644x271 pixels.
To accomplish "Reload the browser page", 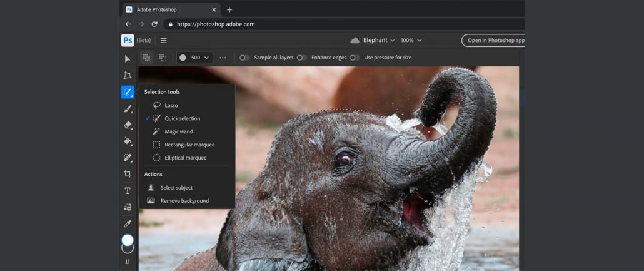I will click(154, 24).
